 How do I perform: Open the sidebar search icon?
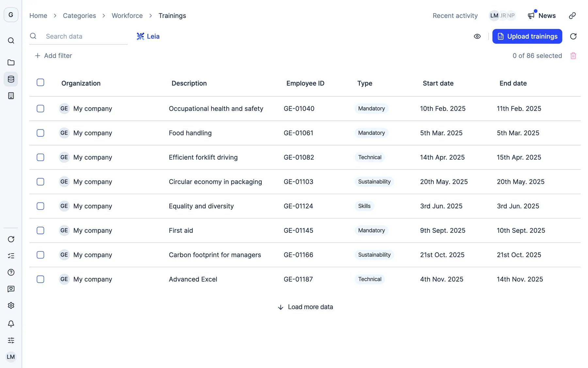tap(11, 41)
